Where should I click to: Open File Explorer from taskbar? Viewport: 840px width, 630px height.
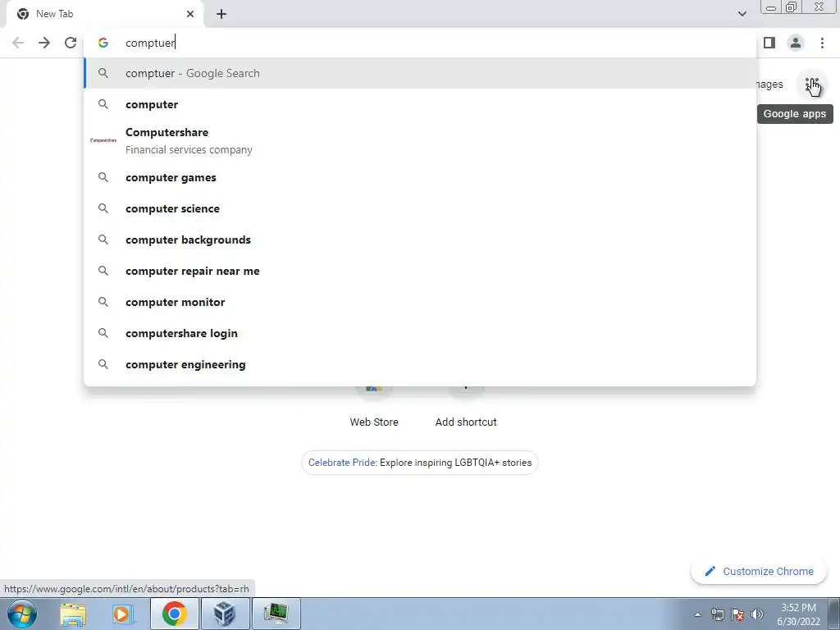pos(73,614)
